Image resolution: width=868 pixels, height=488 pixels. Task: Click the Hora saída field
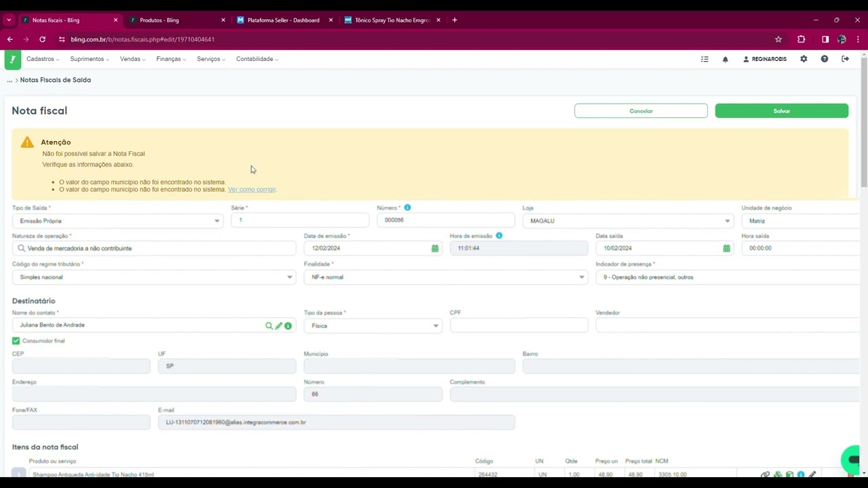coord(800,248)
